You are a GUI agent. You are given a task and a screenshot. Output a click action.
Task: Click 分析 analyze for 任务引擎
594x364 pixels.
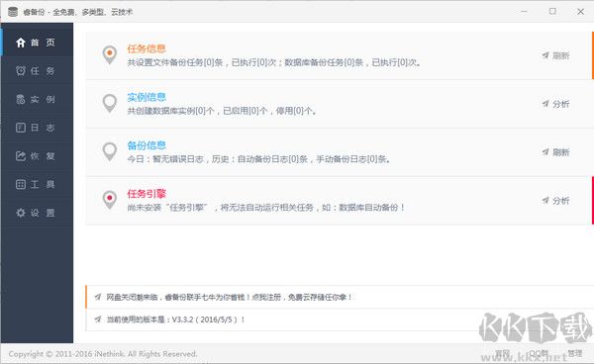click(555, 201)
